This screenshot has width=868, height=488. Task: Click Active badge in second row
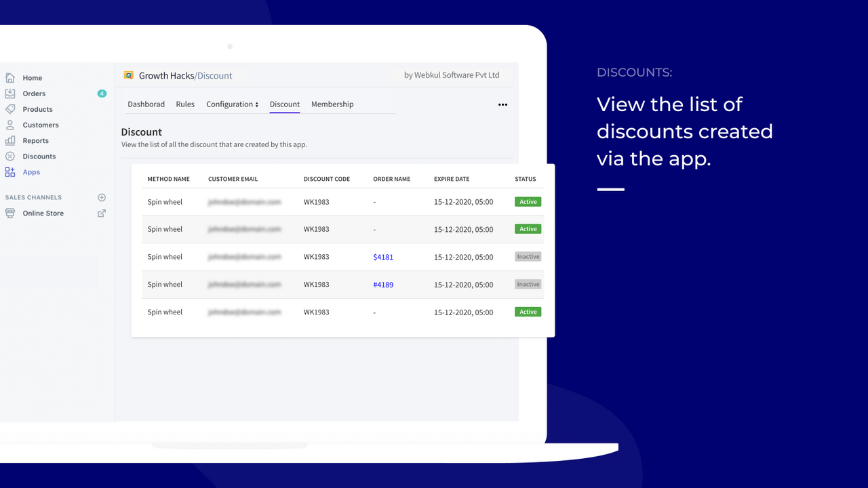coord(528,229)
